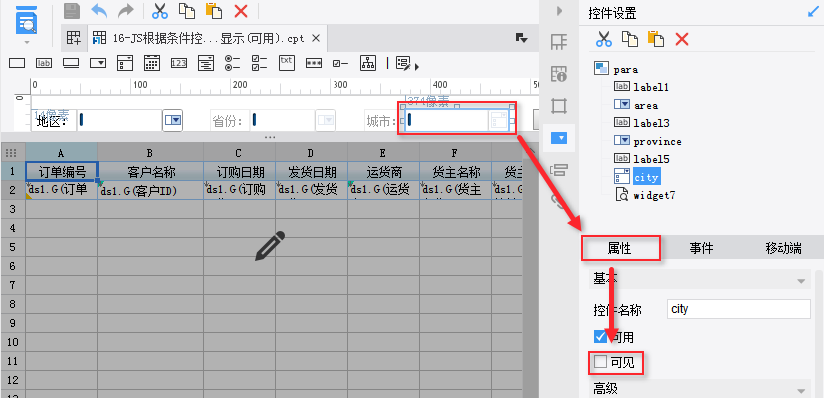Collapse the 基本 section arrow
Image resolution: width=824 pixels, height=398 pixels.
tap(801, 281)
